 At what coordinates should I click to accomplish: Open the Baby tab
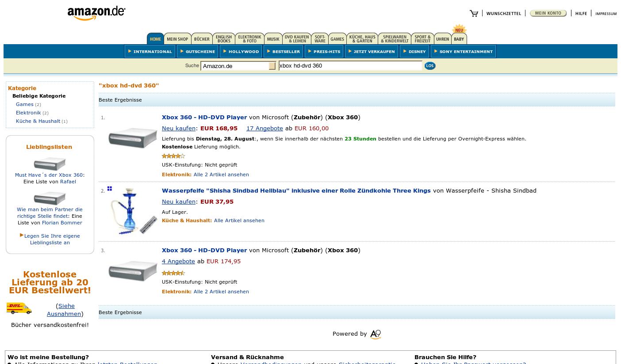click(x=459, y=39)
